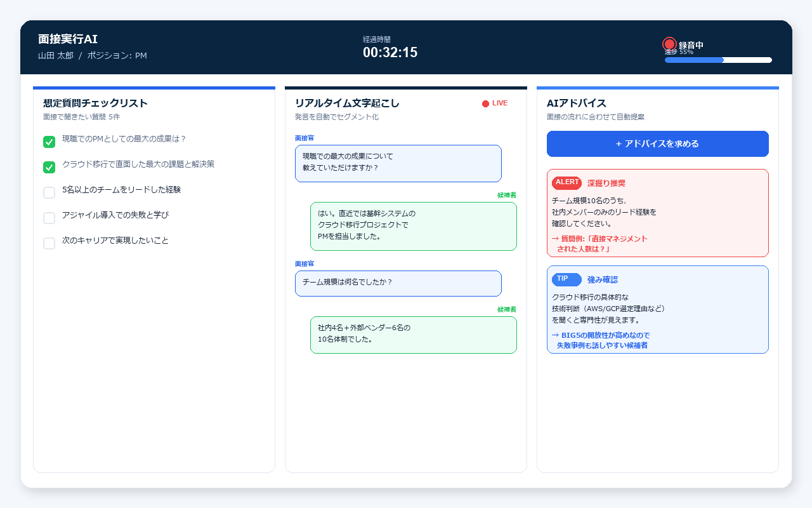Click 候補者 label above 10名体制 bubble
Image resolution: width=812 pixels, height=508 pixels.
tap(507, 309)
